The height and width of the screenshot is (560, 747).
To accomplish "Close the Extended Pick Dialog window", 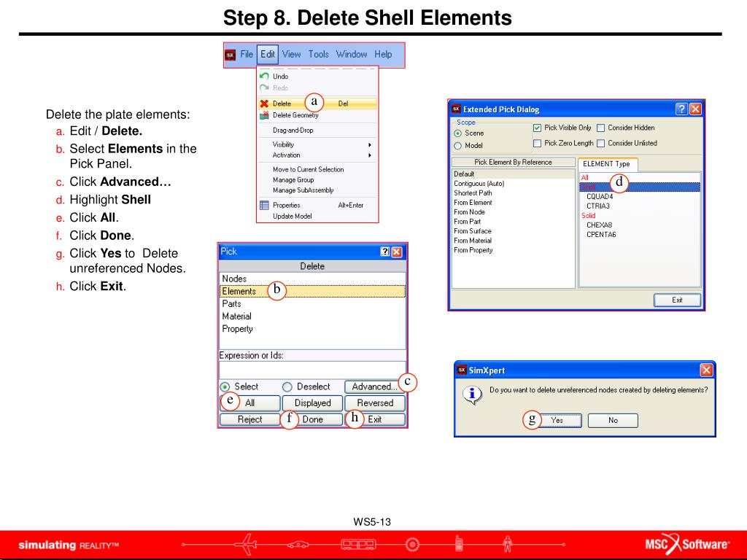I will pyautogui.click(x=695, y=109).
